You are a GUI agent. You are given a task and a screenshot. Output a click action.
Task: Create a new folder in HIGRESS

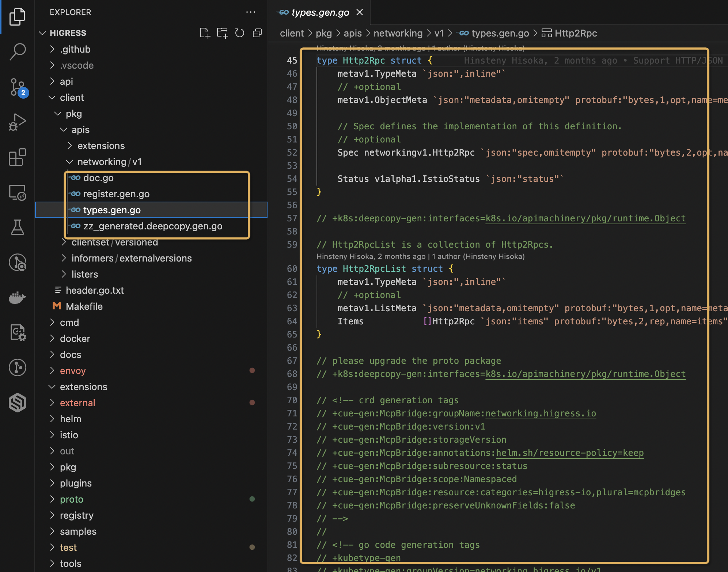click(x=222, y=33)
